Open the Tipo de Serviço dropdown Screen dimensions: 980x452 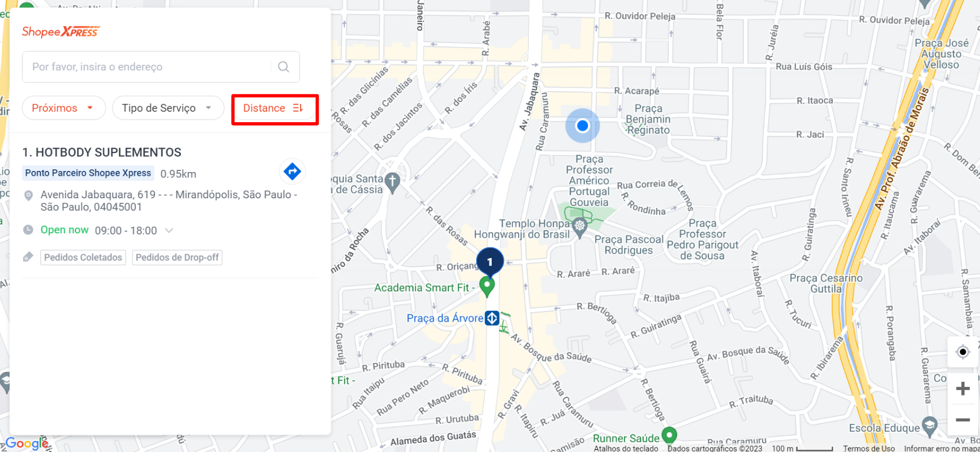pyautogui.click(x=168, y=108)
